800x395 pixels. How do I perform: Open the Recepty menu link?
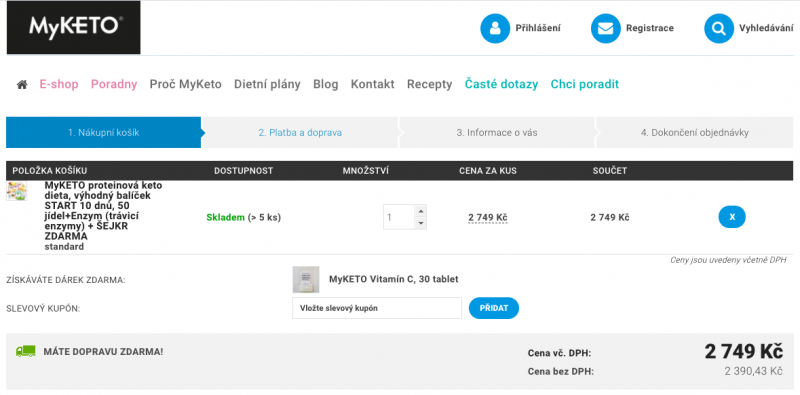click(x=429, y=84)
